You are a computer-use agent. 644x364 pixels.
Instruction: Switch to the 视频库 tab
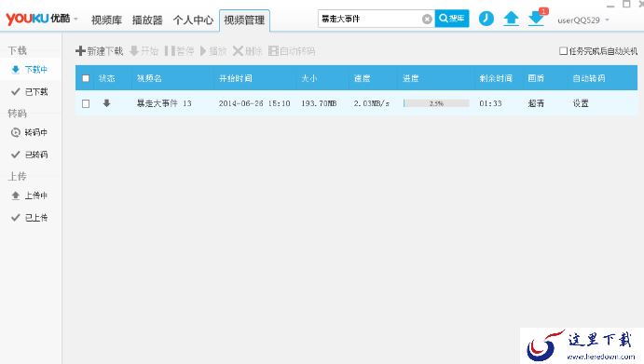pos(106,20)
